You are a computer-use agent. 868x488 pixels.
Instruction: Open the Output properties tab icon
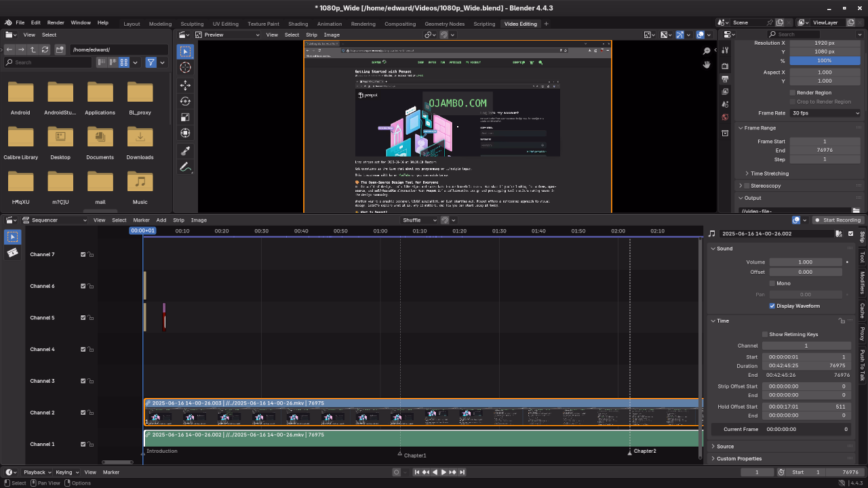click(725, 79)
